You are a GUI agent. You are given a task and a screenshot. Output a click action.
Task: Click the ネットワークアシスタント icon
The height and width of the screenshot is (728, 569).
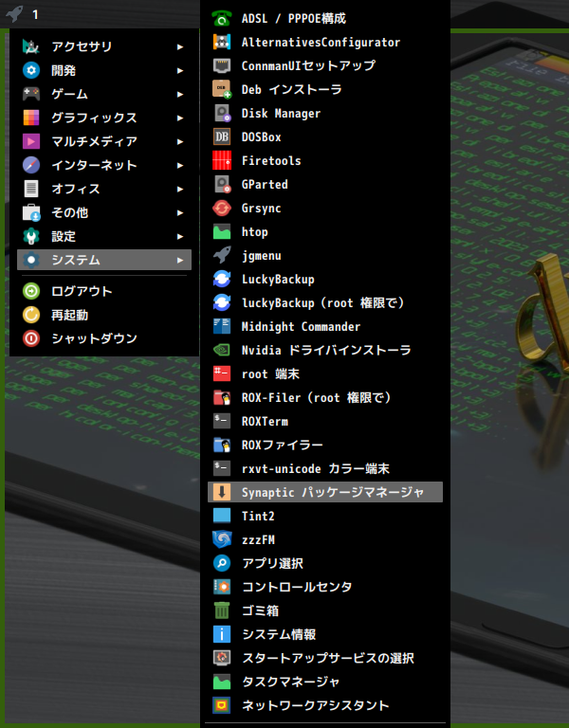222,705
